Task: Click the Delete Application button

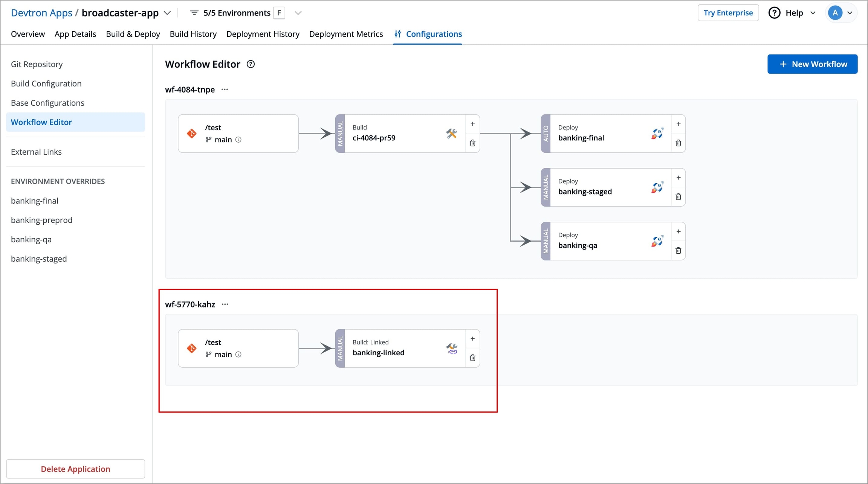Action: pyautogui.click(x=75, y=469)
